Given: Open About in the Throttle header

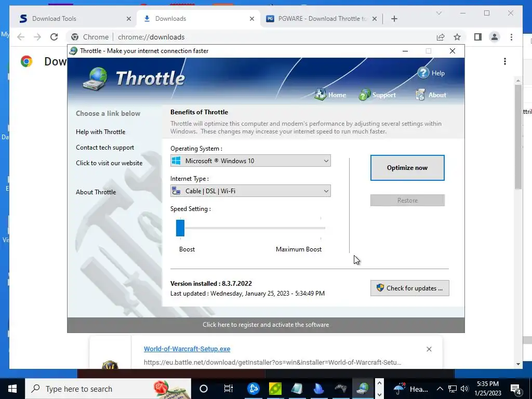Looking at the screenshot, I should [x=431, y=95].
